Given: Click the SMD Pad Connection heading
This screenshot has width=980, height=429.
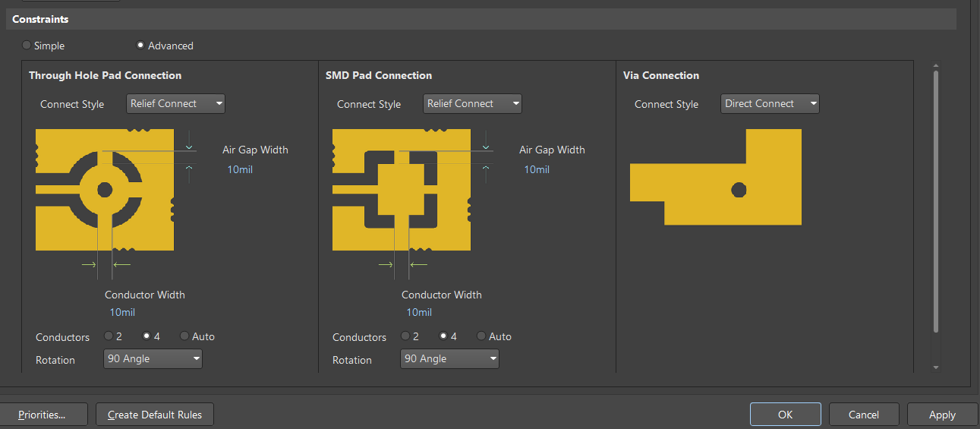Looking at the screenshot, I should [x=379, y=75].
